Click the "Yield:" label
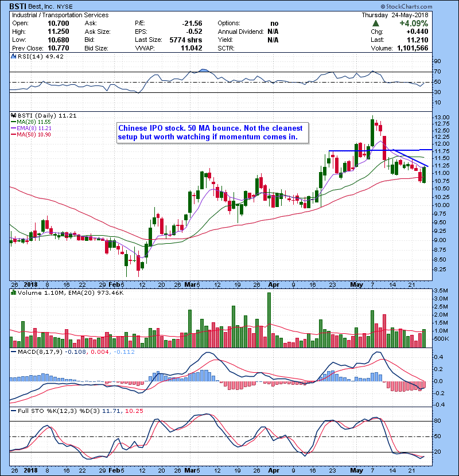The height and width of the screenshot is (476, 459). coord(225,40)
